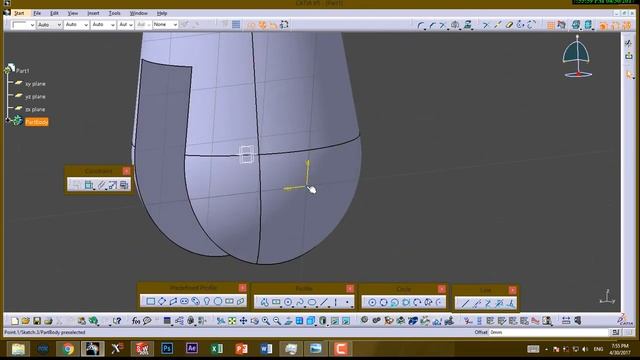Activate the Pan view tool
The height and width of the screenshot is (360, 640).
click(243, 321)
